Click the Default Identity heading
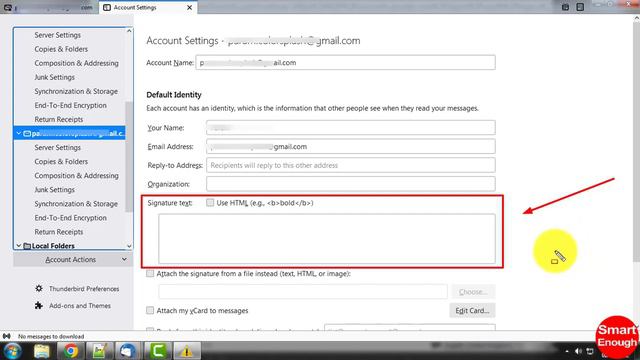This screenshot has height=360, width=640. click(x=174, y=95)
